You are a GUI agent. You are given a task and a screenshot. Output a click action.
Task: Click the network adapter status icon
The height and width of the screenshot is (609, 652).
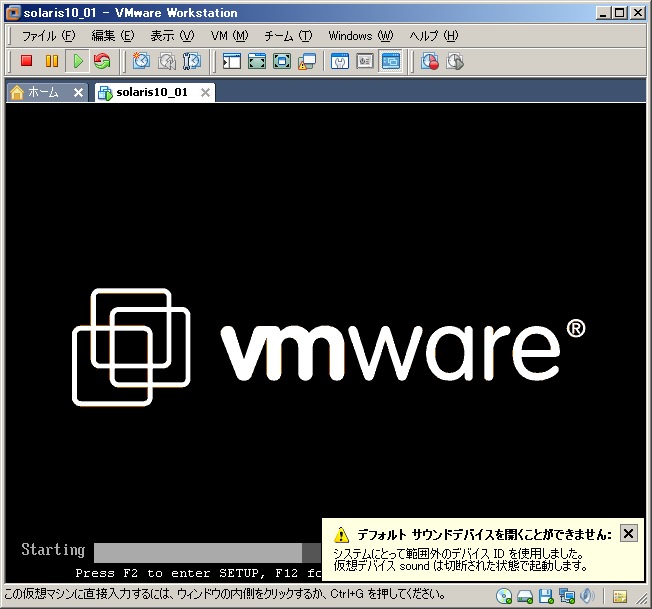(567, 597)
